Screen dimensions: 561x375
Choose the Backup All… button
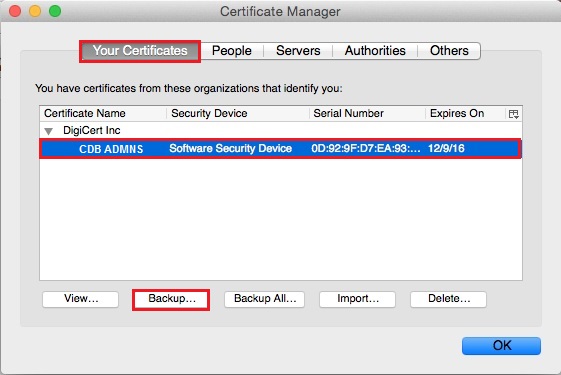pyautogui.click(x=264, y=299)
